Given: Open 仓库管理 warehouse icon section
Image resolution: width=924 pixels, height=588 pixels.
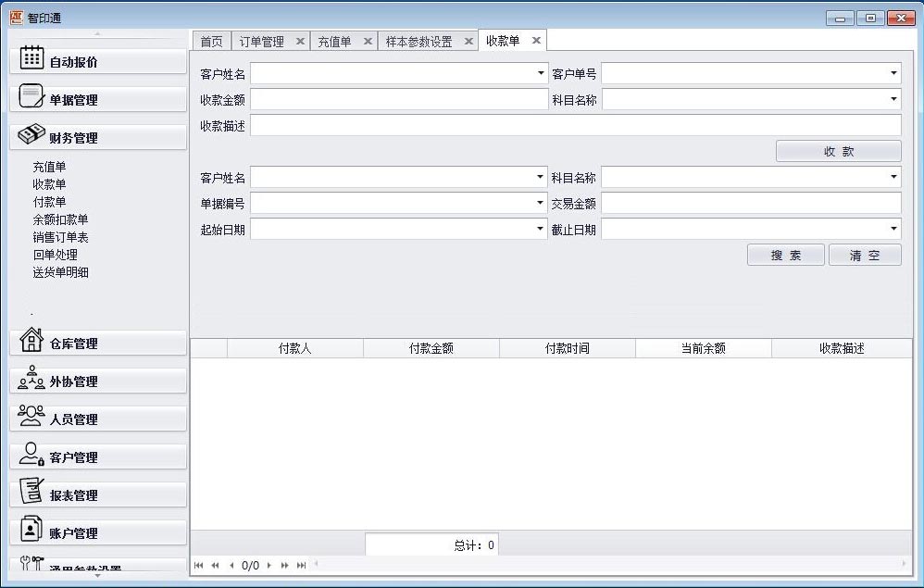Looking at the screenshot, I should point(31,340).
